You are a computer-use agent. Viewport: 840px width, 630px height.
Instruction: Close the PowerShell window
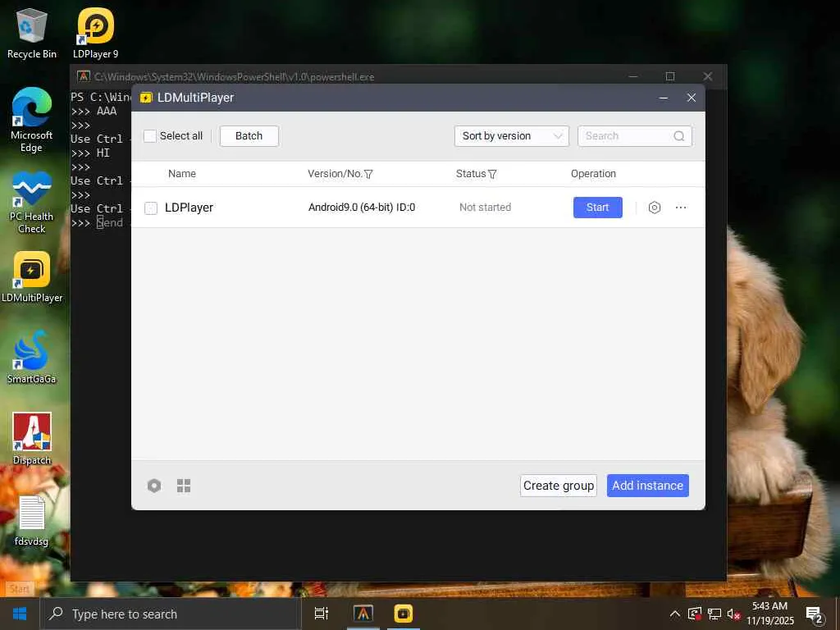pyautogui.click(x=708, y=76)
